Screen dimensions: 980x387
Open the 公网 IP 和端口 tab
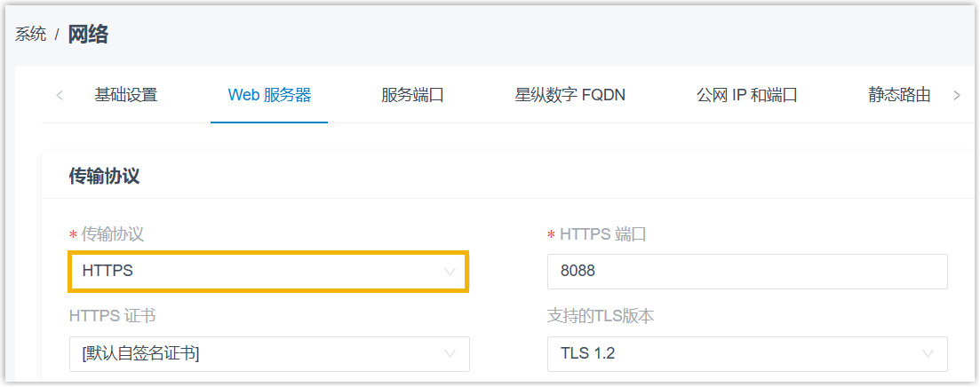click(746, 95)
